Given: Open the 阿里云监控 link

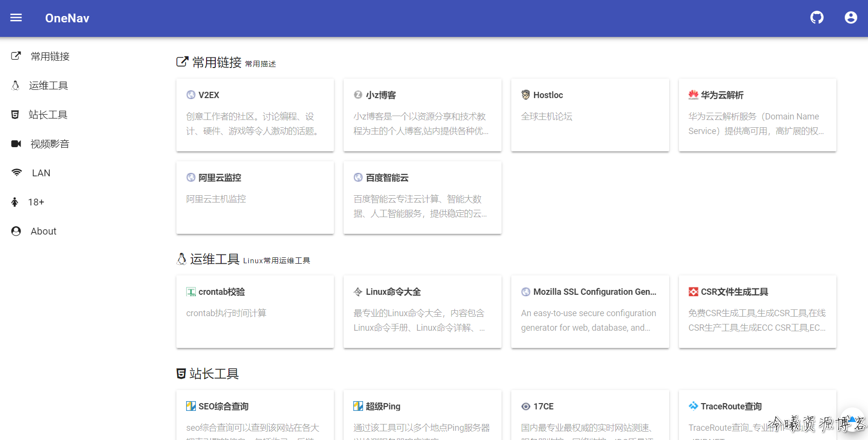Looking at the screenshot, I should click(x=255, y=198).
